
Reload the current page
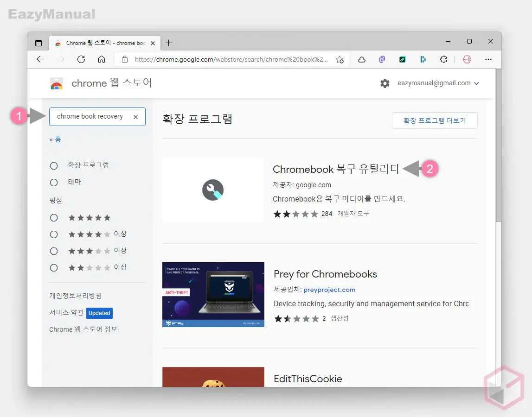(81, 59)
